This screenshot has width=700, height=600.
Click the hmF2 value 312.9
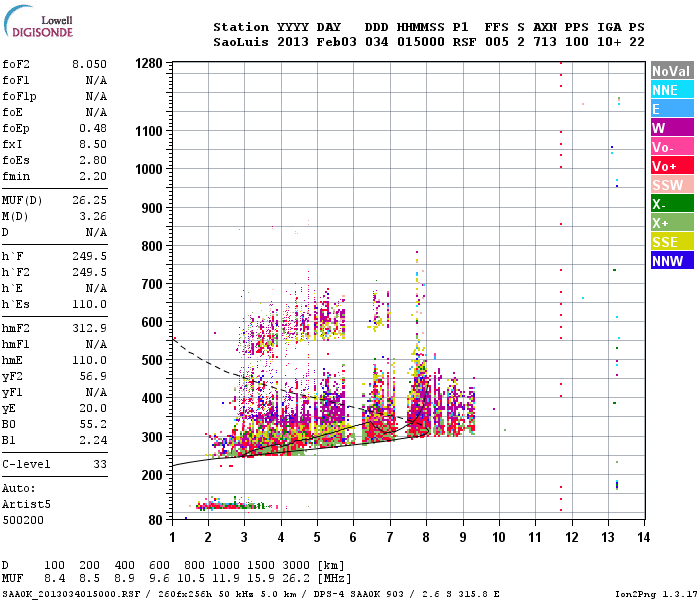click(89, 329)
